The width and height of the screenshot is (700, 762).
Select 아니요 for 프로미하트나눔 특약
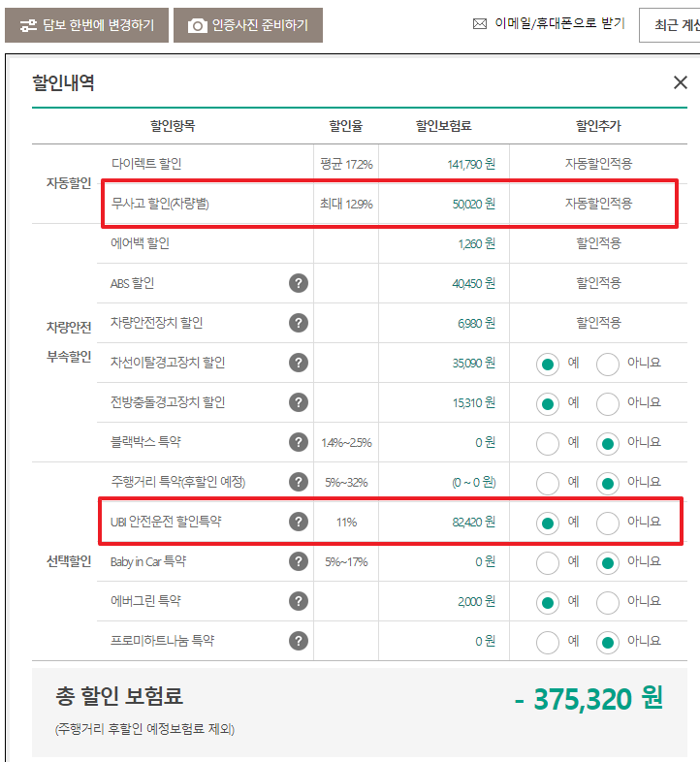(x=608, y=643)
